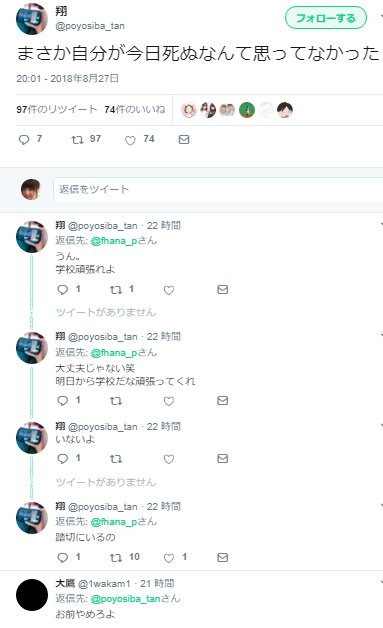Like the main tweet with 74 likes

coord(130,140)
